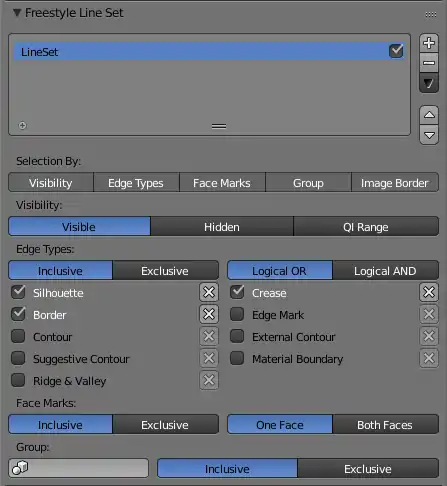The width and height of the screenshot is (447, 486).
Task: Collapse the Freestyle Line Set panel
Action: coord(17,13)
